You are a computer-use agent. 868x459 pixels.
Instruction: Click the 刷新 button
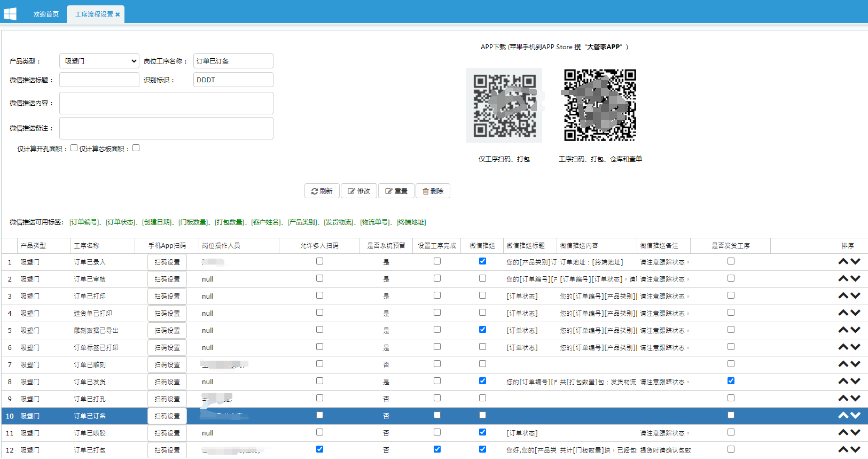(x=322, y=191)
